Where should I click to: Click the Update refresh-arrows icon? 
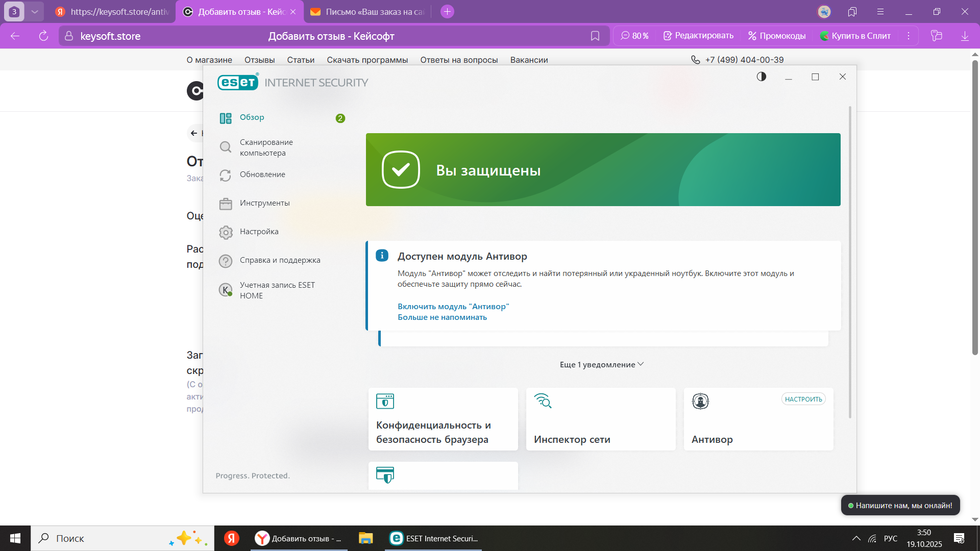click(225, 175)
